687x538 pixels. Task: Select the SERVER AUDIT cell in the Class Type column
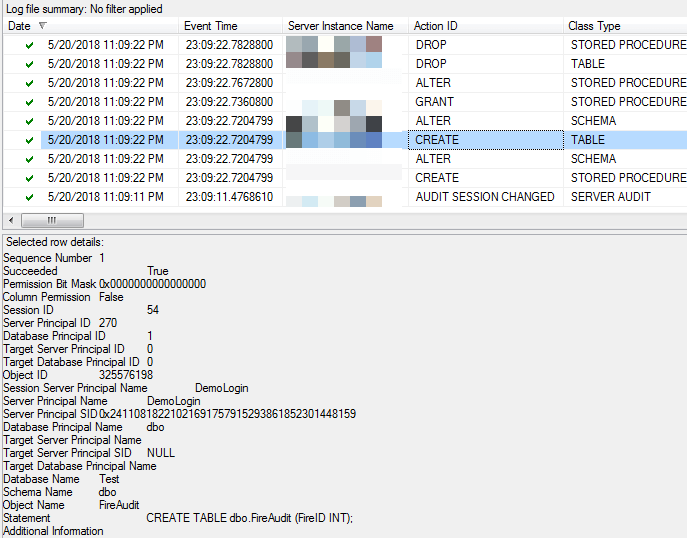click(x=610, y=197)
